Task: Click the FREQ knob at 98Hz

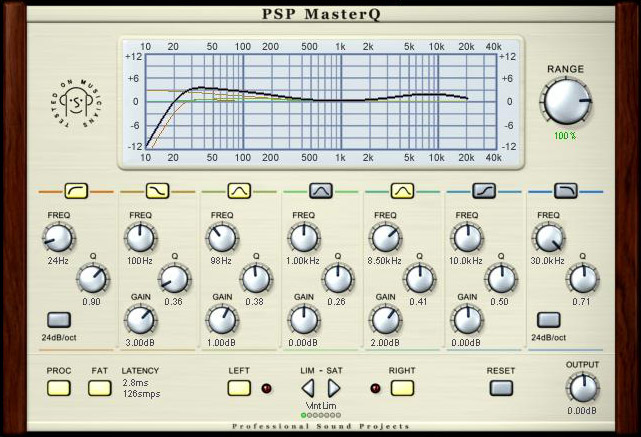Action: tap(222, 238)
